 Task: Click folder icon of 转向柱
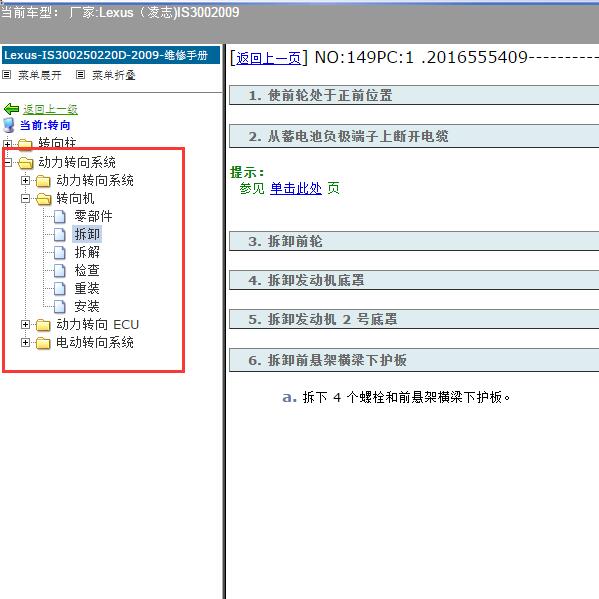(x=25, y=144)
